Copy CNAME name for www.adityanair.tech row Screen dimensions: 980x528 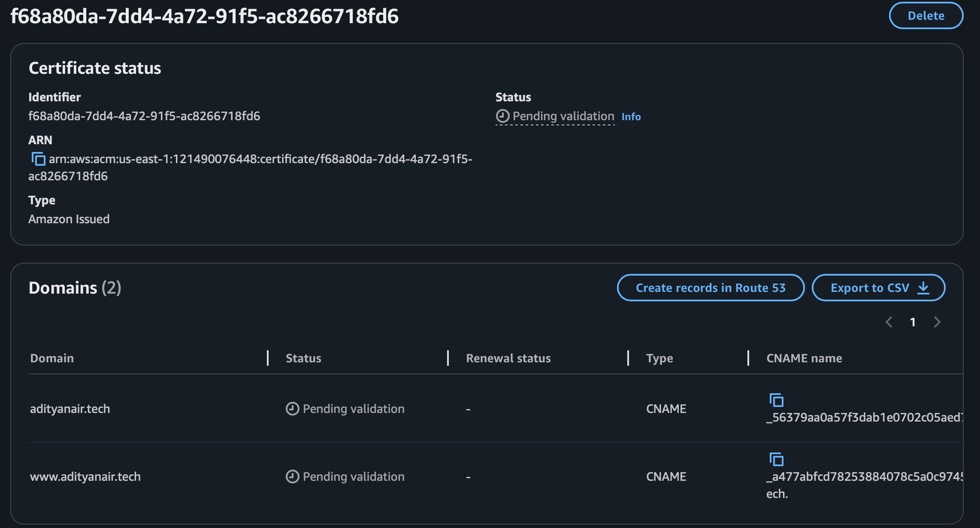coord(776,459)
